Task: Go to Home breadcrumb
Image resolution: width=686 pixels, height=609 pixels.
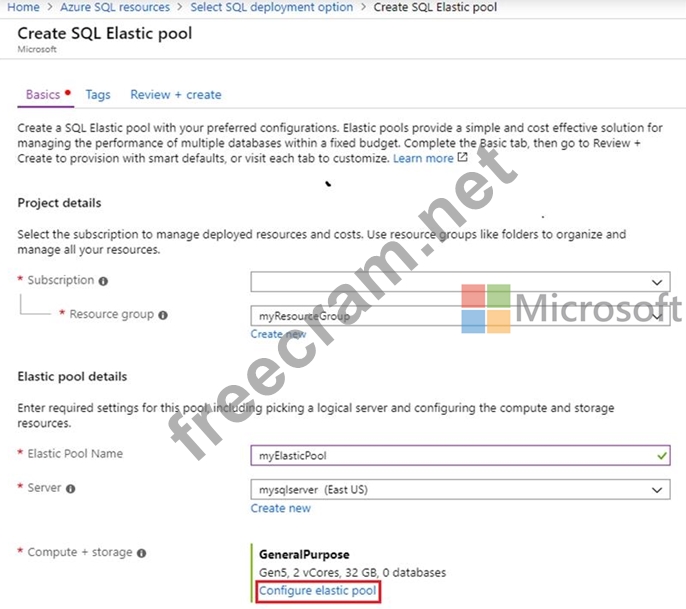Action: click(x=23, y=7)
